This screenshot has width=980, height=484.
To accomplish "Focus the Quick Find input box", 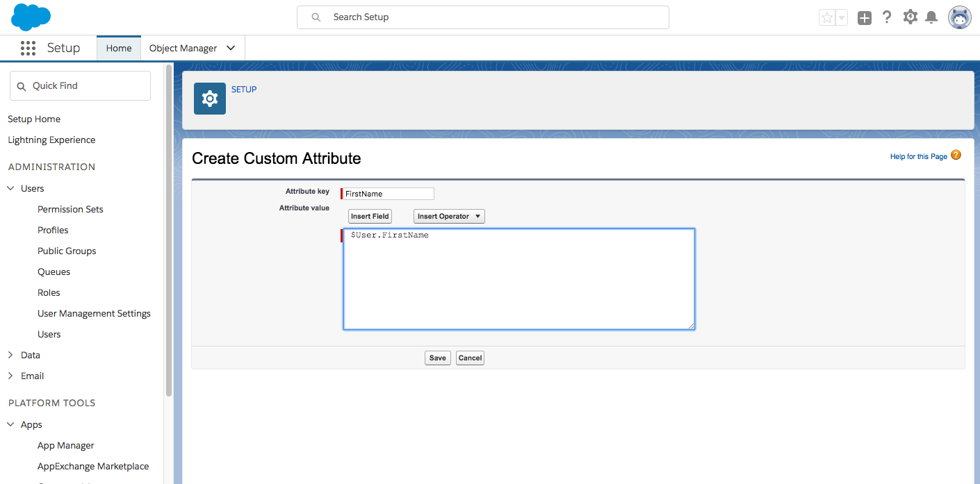I will point(80,85).
